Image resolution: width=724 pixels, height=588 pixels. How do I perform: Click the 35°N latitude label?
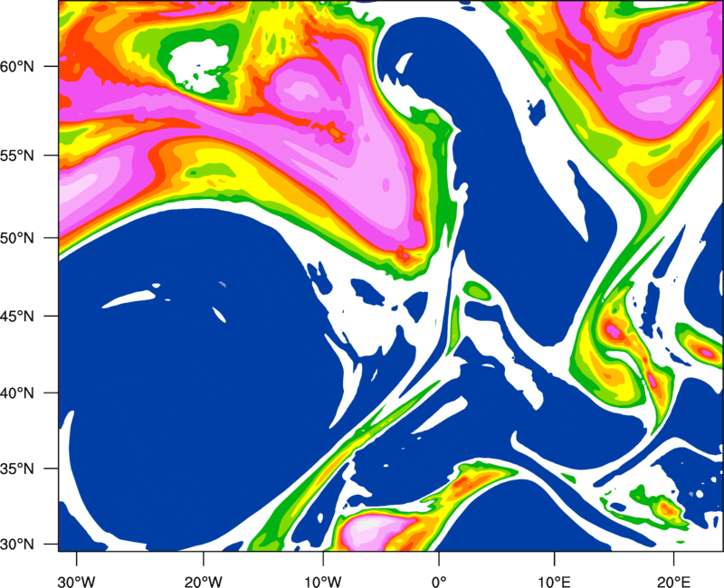[x=17, y=469]
